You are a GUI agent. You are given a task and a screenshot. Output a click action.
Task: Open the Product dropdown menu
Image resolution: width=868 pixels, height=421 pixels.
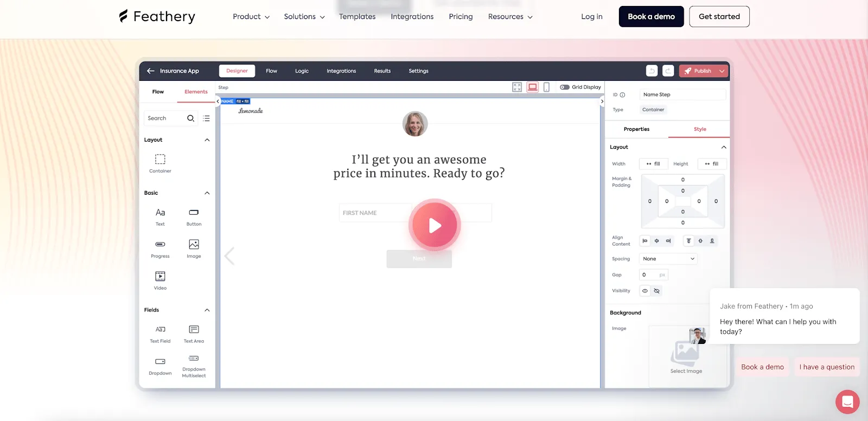(251, 17)
